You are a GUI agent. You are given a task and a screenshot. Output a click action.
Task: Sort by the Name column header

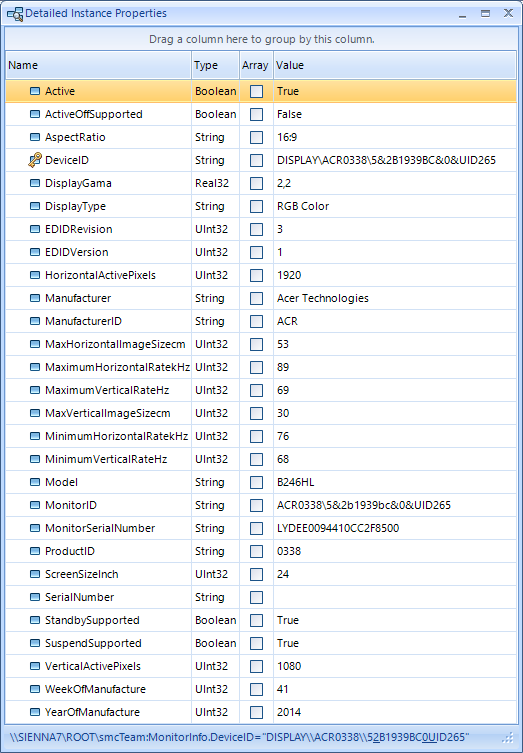pyautogui.click(x=98, y=65)
